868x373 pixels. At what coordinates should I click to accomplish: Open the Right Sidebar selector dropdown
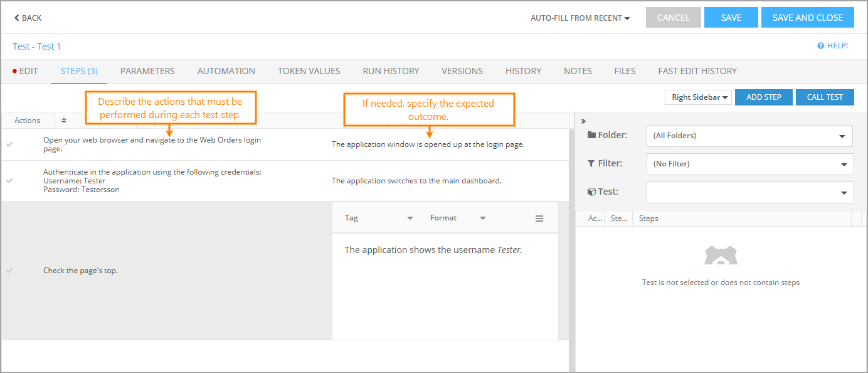(x=697, y=97)
